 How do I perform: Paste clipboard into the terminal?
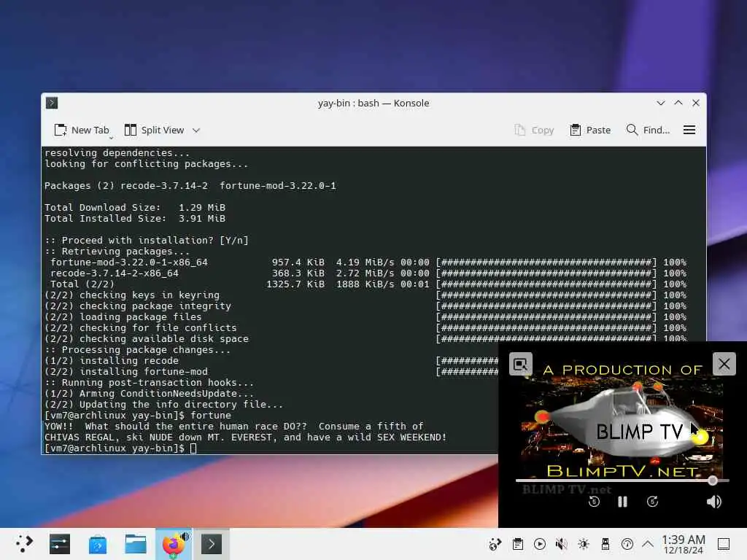(590, 130)
